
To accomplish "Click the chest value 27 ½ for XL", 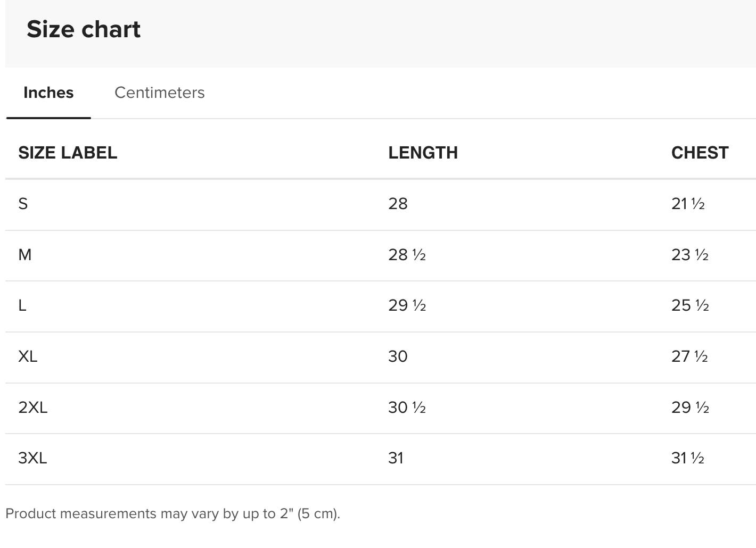I will (690, 356).
